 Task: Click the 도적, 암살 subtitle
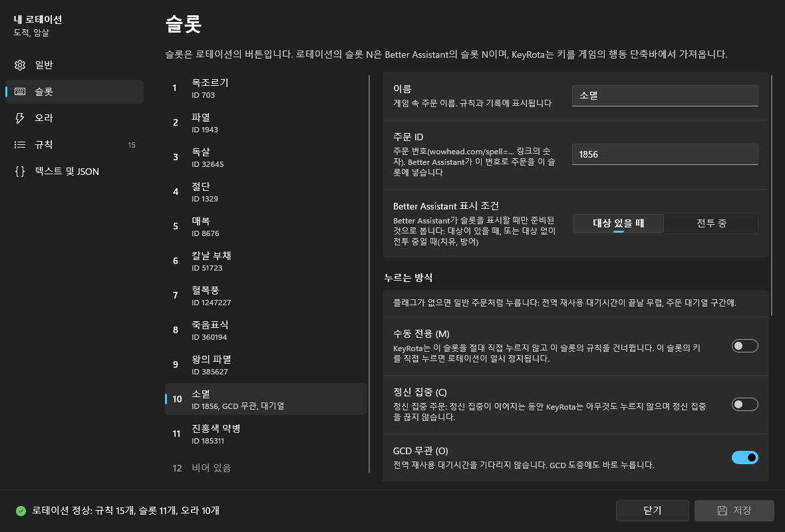pyautogui.click(x=31, y=33)
